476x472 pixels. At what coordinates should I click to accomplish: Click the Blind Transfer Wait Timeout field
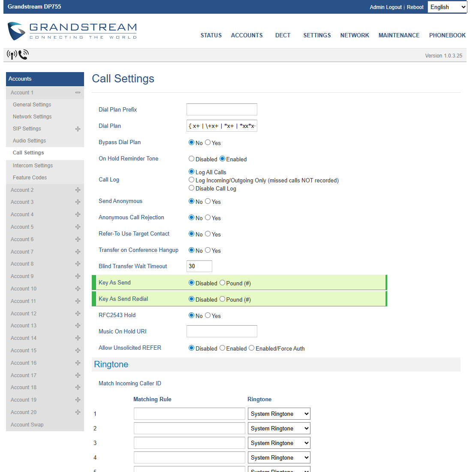pos(199,266)
